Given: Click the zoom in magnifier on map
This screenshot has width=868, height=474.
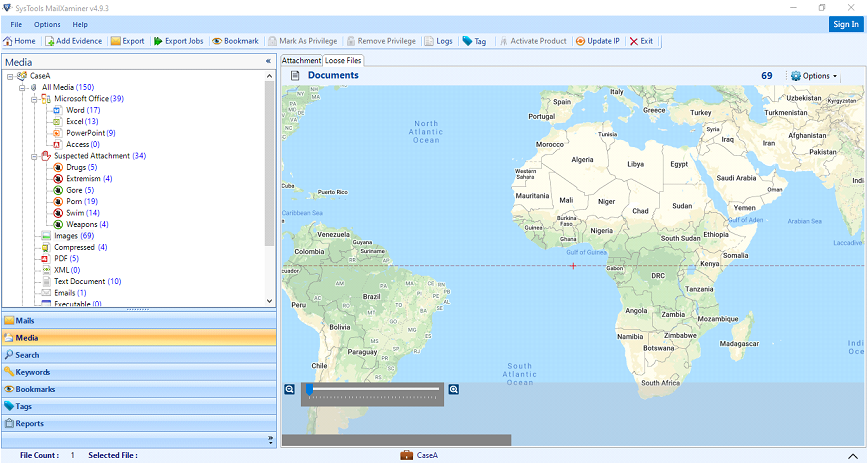Looking at the screenshot, I should [x=454, y=389].
